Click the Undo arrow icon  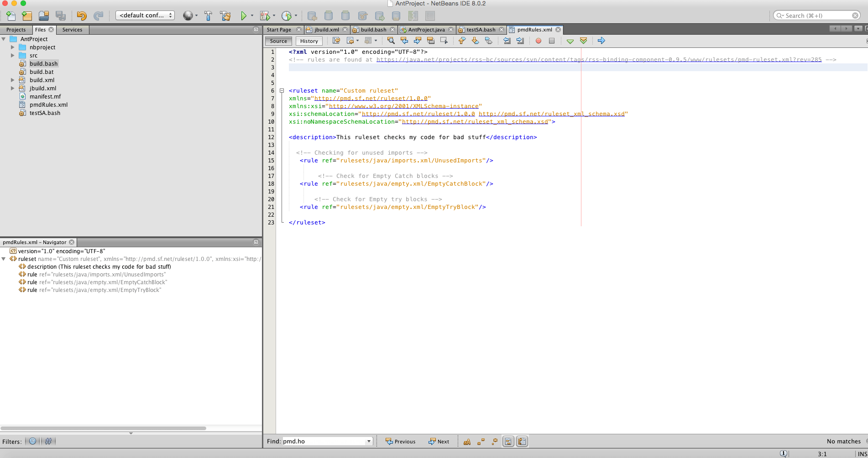pyautogui.click(x=81, y=16)
